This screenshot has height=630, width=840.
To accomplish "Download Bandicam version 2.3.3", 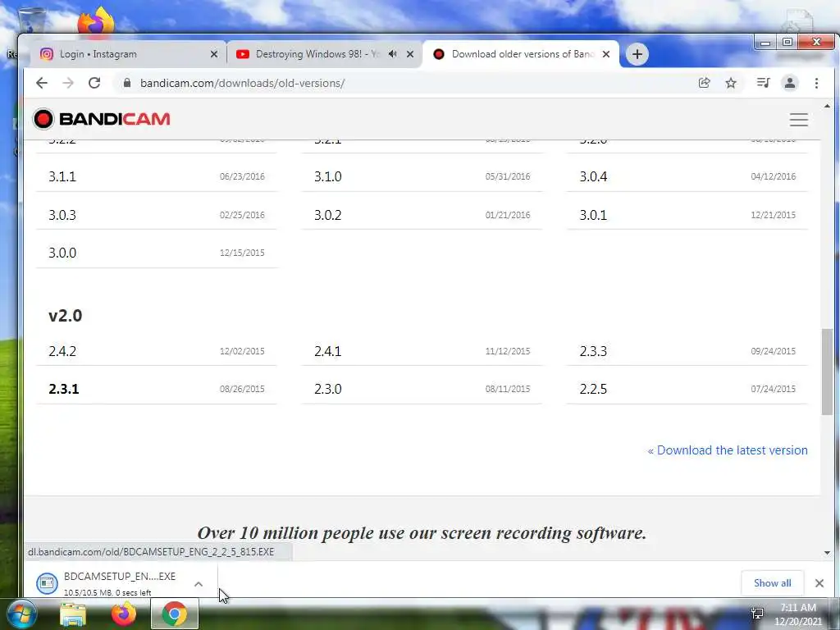I will point(687,351).
